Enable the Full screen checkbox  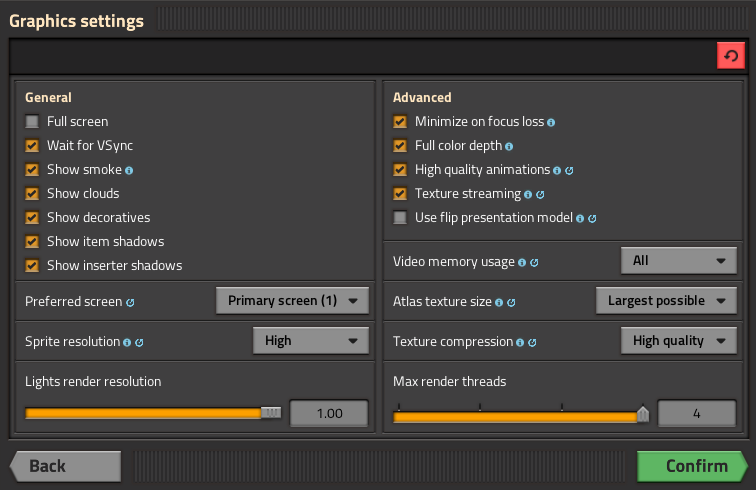[33, 122]
